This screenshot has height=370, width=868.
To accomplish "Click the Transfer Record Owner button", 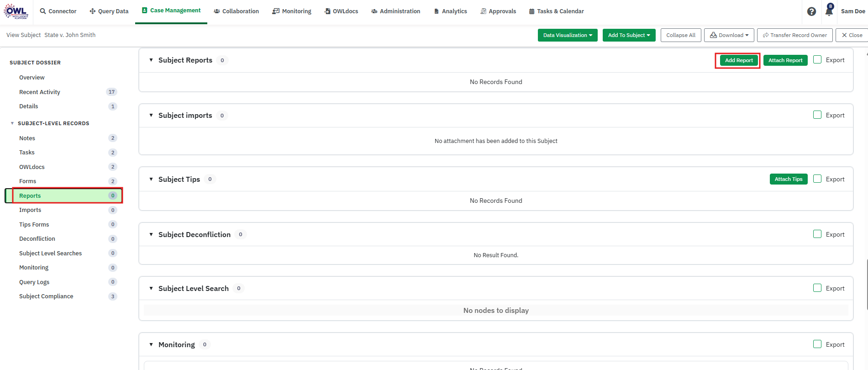I will [795, 35].
